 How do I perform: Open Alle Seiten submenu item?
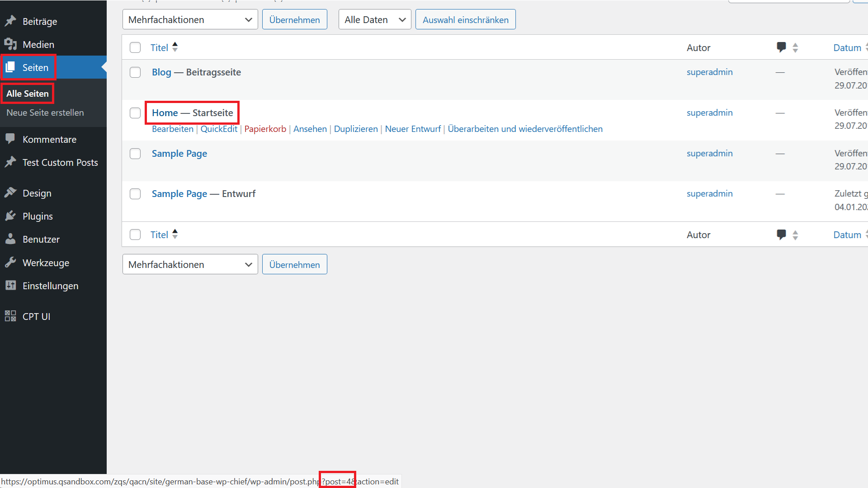coord(28,94)
